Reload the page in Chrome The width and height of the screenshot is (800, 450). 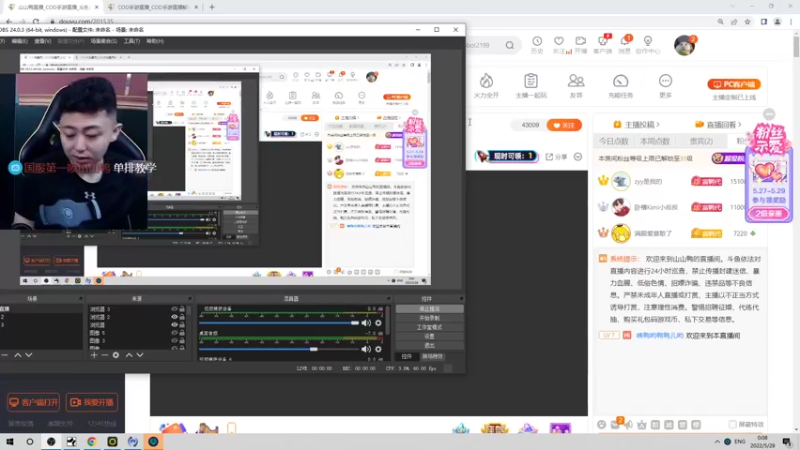(36, 22)
